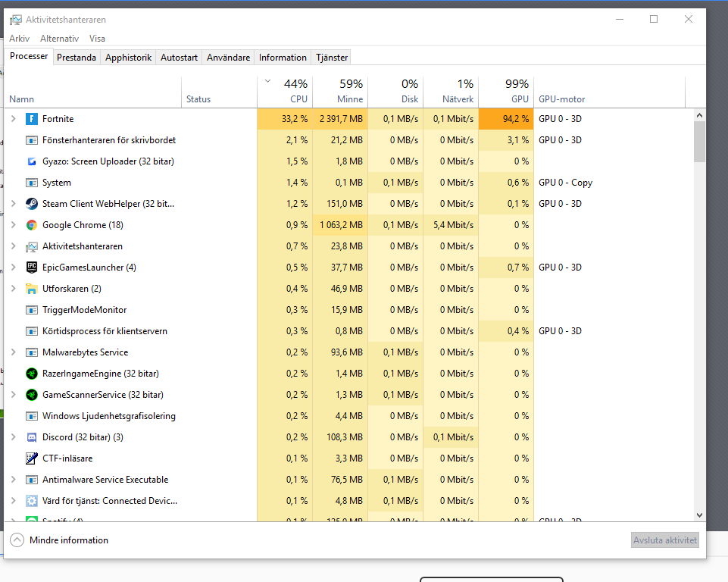Expand the Malwarebytes Service row
728x582 pixels.
coord(14,352)
